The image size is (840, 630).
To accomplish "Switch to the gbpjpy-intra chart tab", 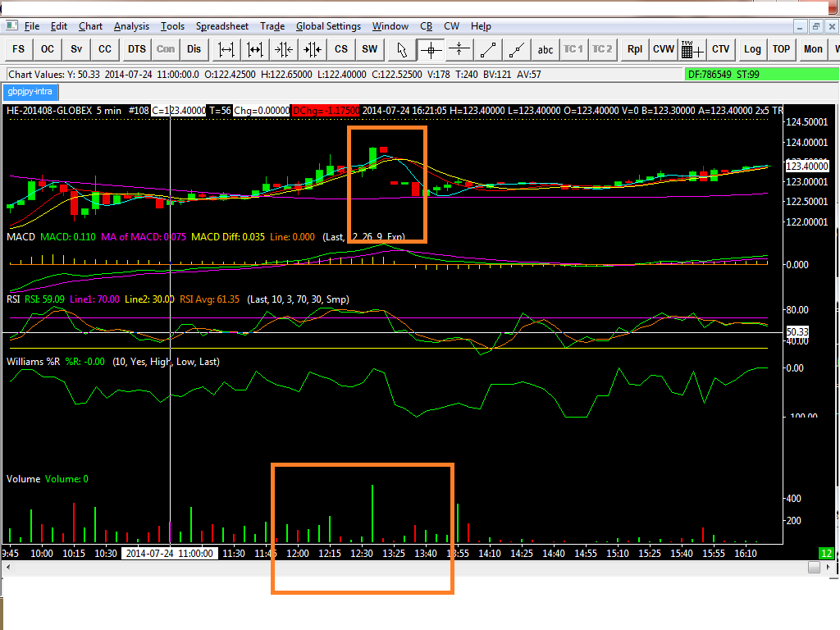I will tap(30, 92).
